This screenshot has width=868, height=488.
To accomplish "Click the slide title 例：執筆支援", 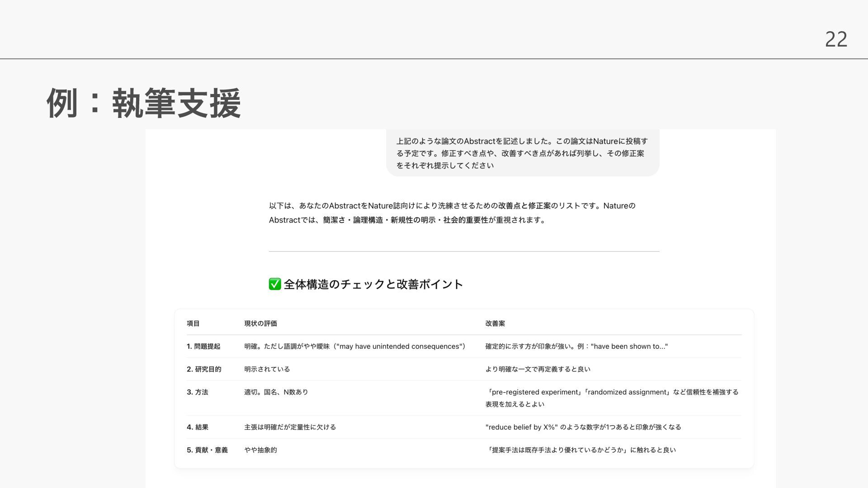I will pos(144,103).
